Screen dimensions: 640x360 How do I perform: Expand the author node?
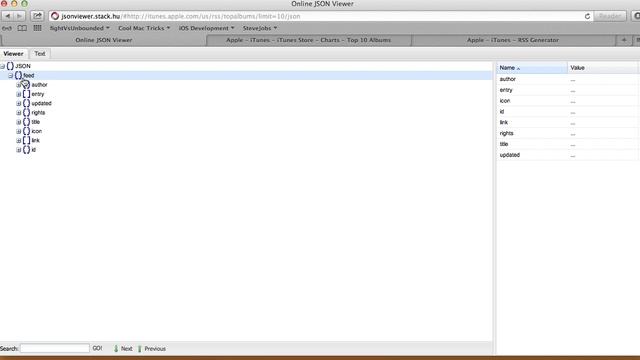(x=19, y=85)
